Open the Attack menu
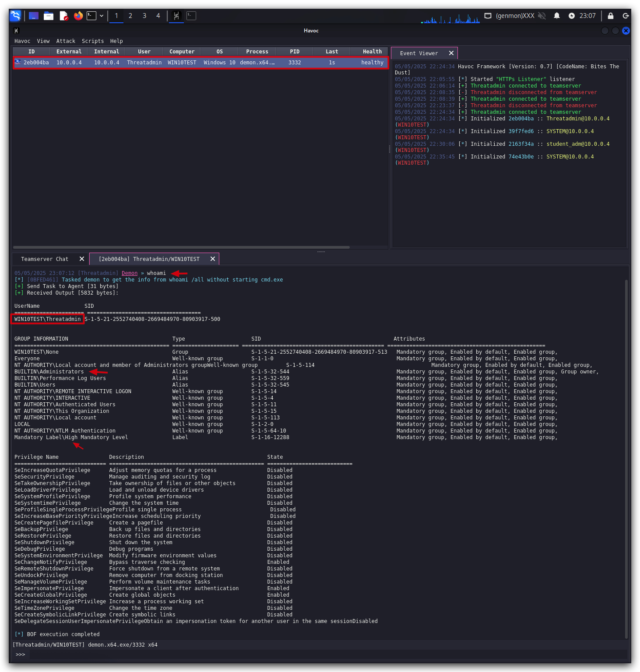Image resolution: width=640 pixels, height=672 pixels. [66, 41]
